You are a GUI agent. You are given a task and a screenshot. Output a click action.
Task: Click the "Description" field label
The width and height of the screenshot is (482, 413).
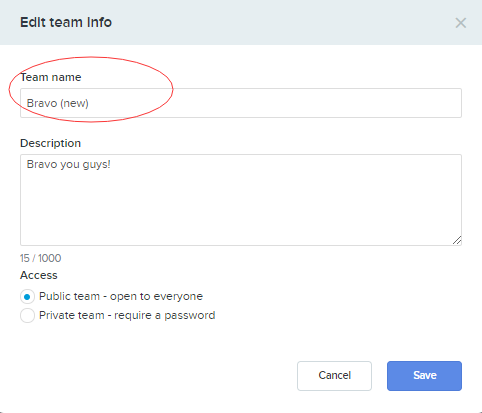click(50, 143)
